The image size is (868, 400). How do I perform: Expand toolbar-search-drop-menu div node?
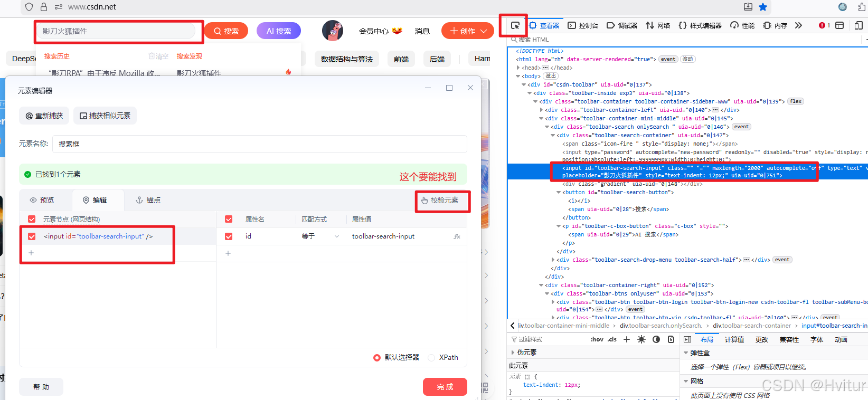(553, 260)
